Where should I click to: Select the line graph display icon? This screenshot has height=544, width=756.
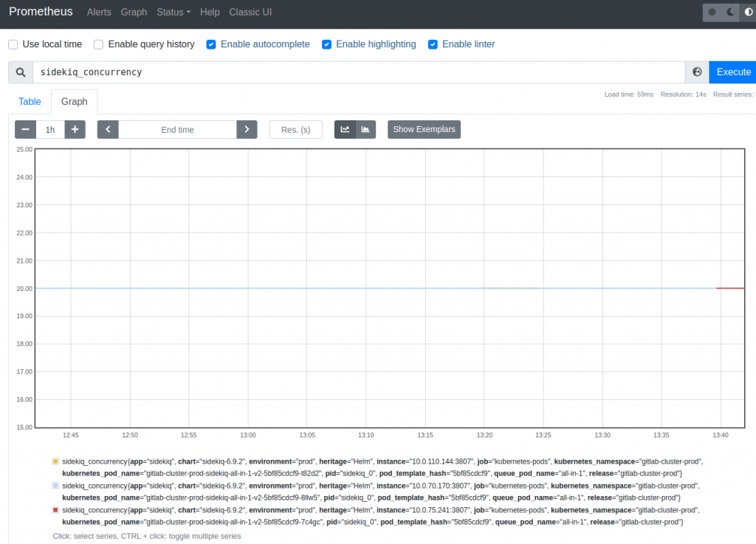344,129
